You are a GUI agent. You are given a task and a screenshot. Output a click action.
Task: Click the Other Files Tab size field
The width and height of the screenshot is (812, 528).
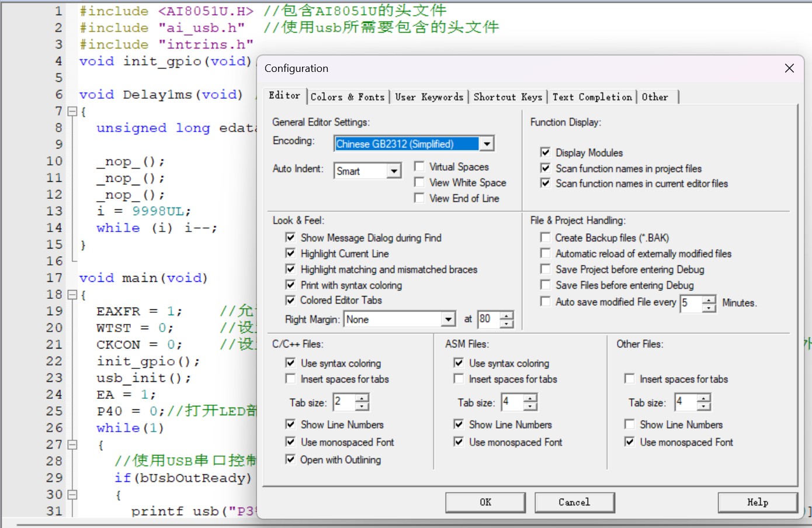point(686,402)
